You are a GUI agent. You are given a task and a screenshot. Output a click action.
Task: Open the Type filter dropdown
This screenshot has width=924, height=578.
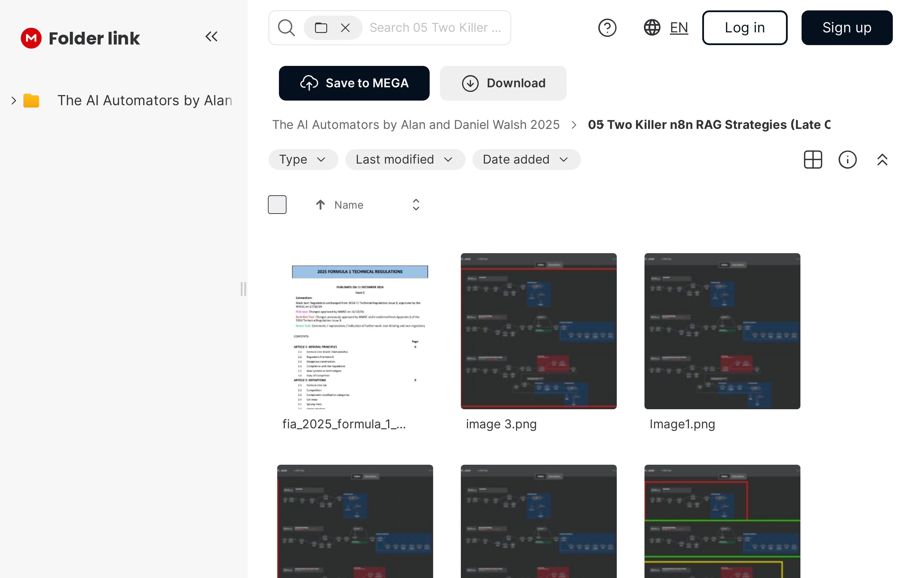303,160
